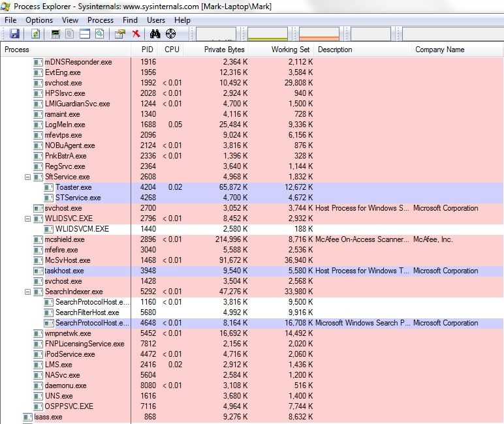504x424 pixels.
Task: Click the OSPPSVC.EXE process icon
Action: (38, 406)
